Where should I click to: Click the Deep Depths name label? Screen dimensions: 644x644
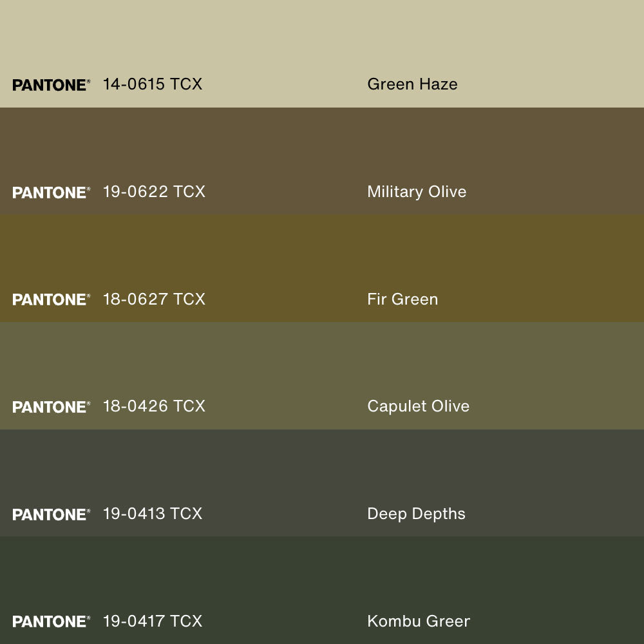pyautogui.click(x=416, y=514)
